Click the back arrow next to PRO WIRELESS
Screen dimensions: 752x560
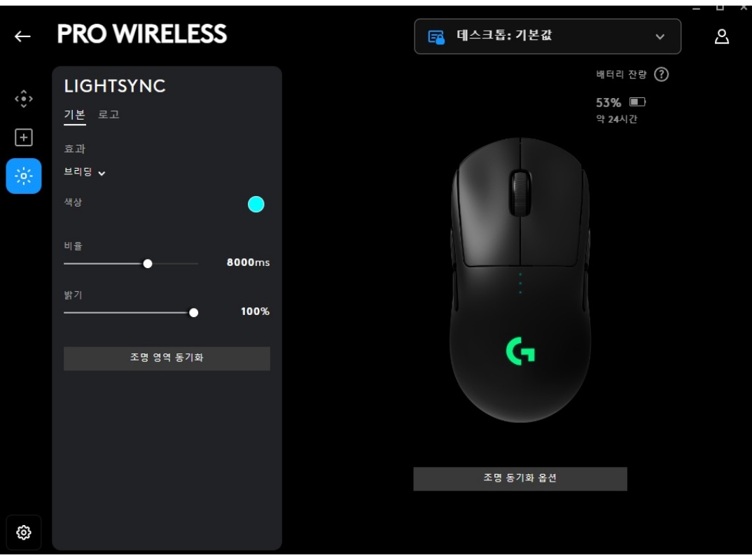pyautogui.click(x=22, y=36)
